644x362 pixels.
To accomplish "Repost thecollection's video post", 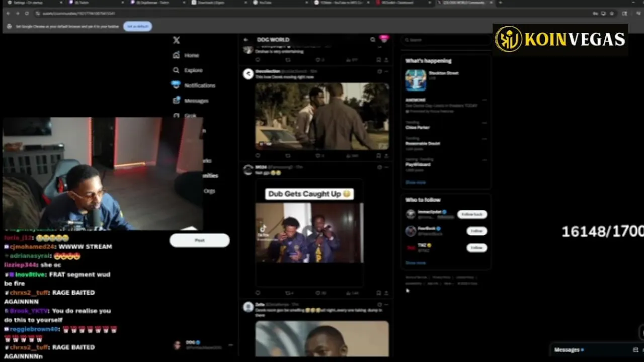I will click(x=288, y=156).
